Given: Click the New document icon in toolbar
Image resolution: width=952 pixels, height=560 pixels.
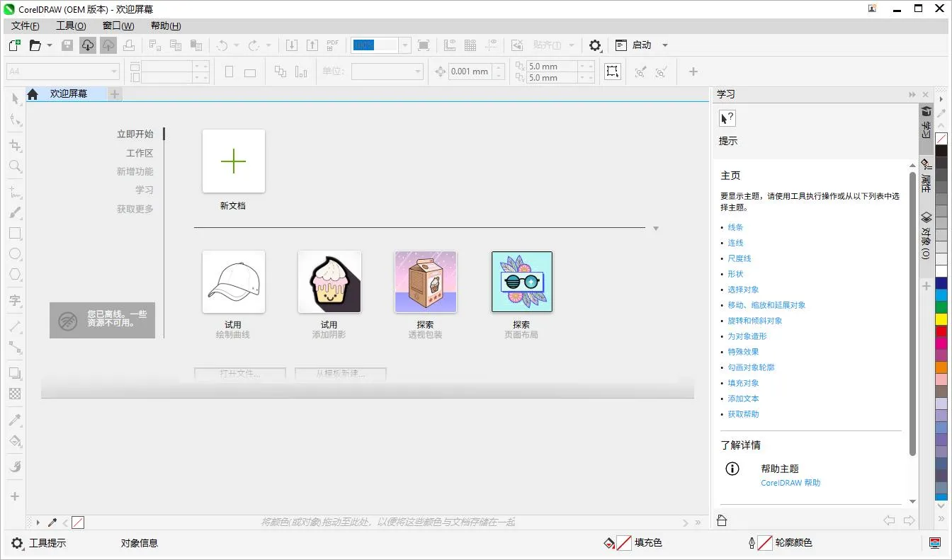Looking at the screenshot, I should pyautogui.click(x=14, y=45).
